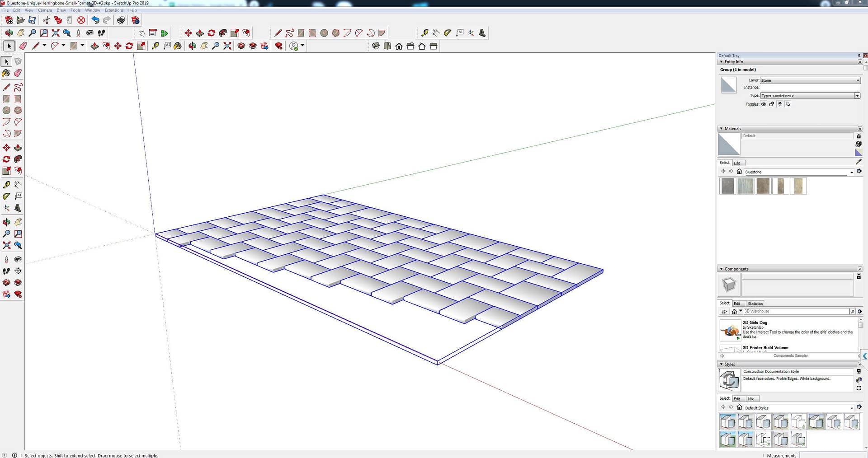Toggle cast shadows icon in Entity Info
Screen dimensions: 868x458
[780, 104]
